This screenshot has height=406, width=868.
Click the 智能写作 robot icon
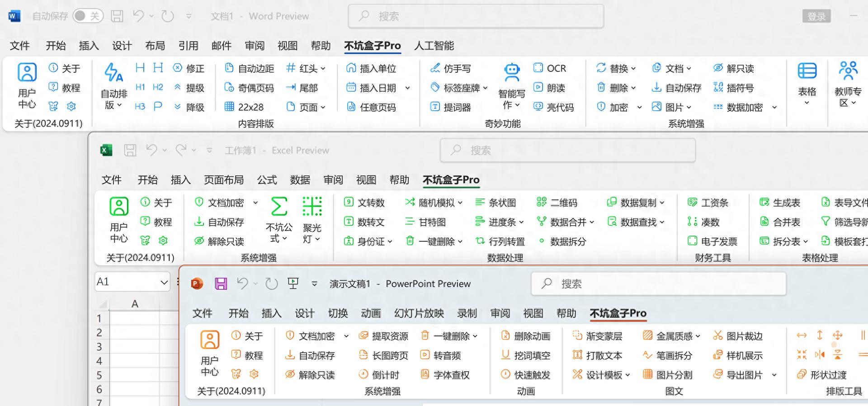pos(512,72)
